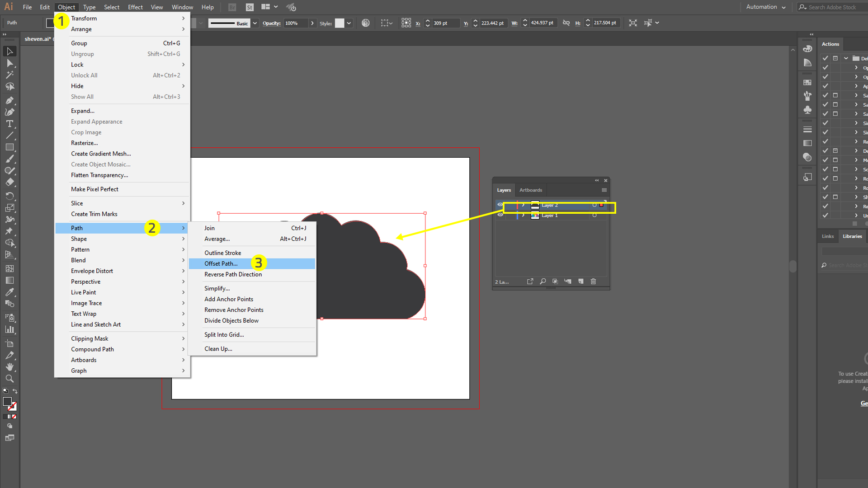Expand Layer 2 contents
Image resolution: width=868 pixels, height=488 pixels.
point(524,205)
